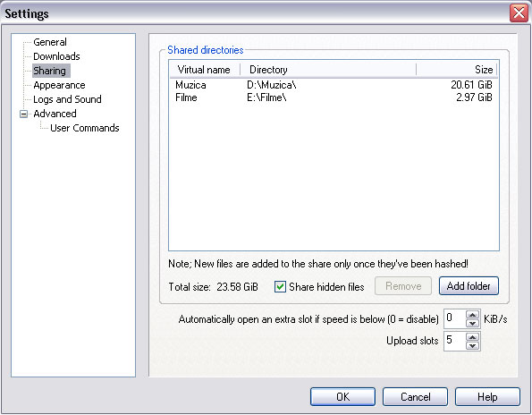Go to Appearance settings
Screen dimensions: 532x415
coord(59,85)
